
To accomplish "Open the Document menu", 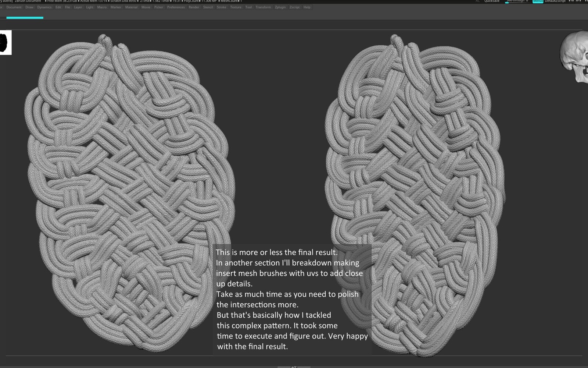I will (x=14, y=7).
